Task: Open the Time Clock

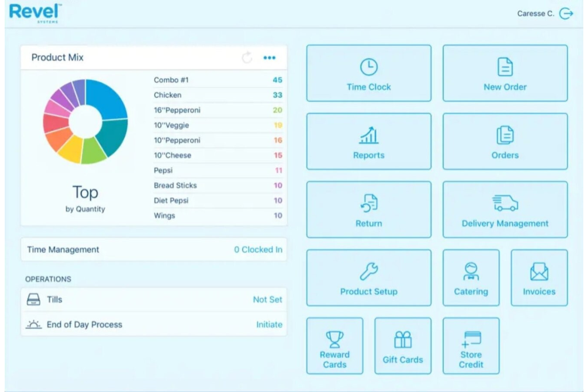Action: pyautogui.click(x=368, y=73)
